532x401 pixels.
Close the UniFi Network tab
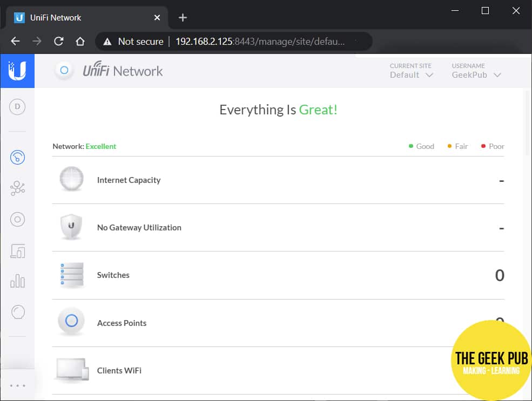click(x=157, y=17)
